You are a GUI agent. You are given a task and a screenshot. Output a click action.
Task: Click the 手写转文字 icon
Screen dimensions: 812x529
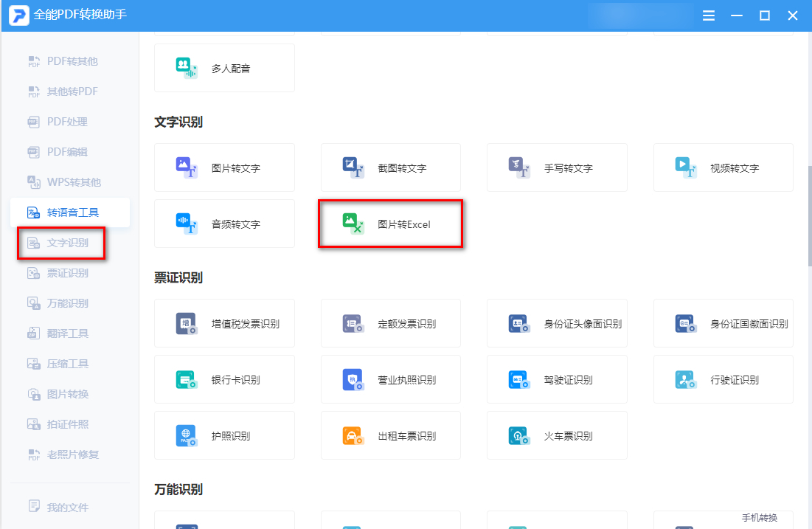pos(518,167)
